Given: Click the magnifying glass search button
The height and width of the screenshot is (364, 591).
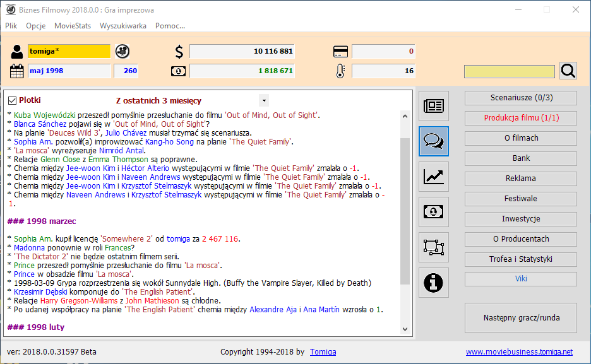Looking at the screenshot, I should 568,71.
